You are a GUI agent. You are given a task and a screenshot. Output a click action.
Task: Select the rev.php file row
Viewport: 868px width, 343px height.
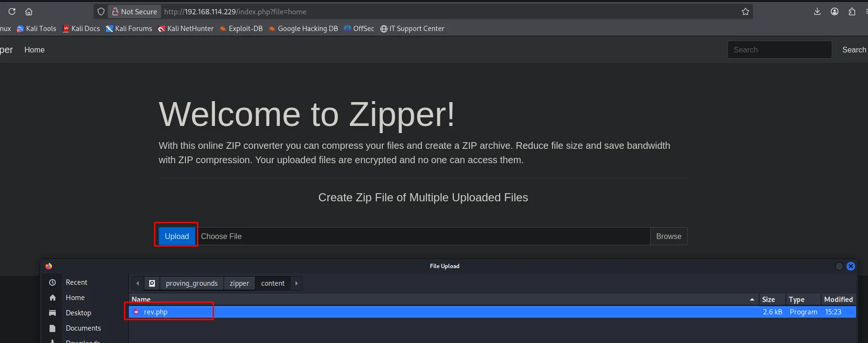(x=492, y=312)
